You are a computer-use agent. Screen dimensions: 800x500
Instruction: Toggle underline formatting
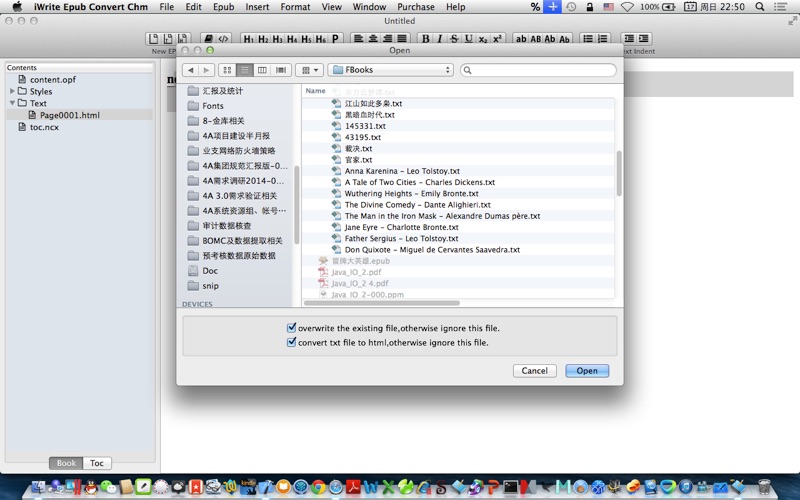point(468,39)
